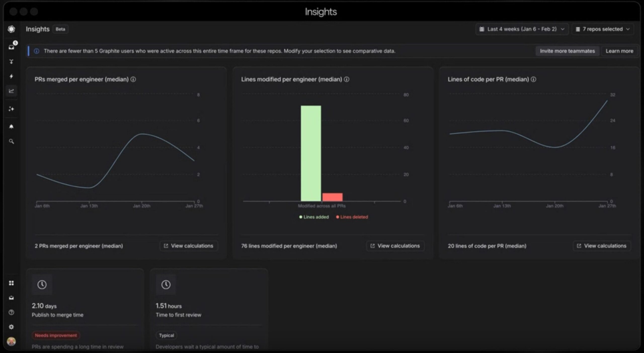Open the 7 repos selected dropdown
This screenshot has width=644, height=353.
click(603, 29)
